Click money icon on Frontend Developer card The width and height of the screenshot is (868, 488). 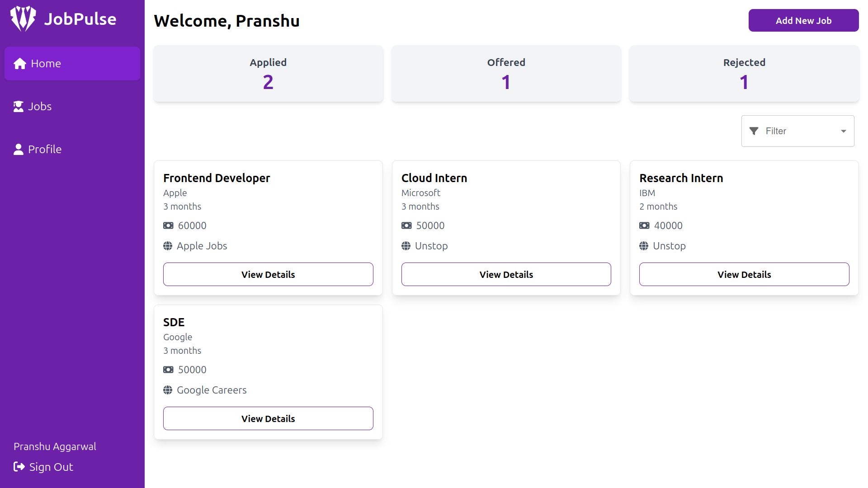[x=168, y=225]
